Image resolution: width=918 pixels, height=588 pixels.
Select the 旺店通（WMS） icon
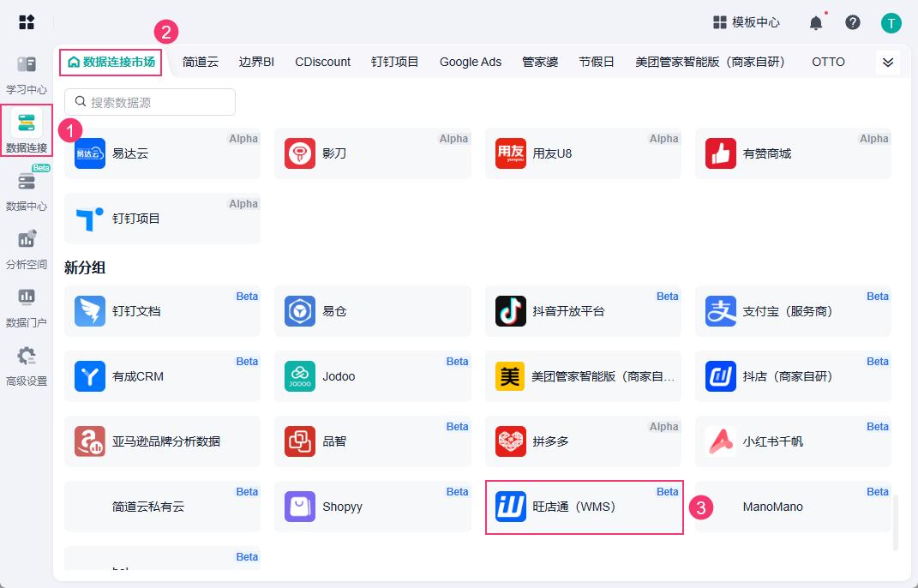click(511, 507)
